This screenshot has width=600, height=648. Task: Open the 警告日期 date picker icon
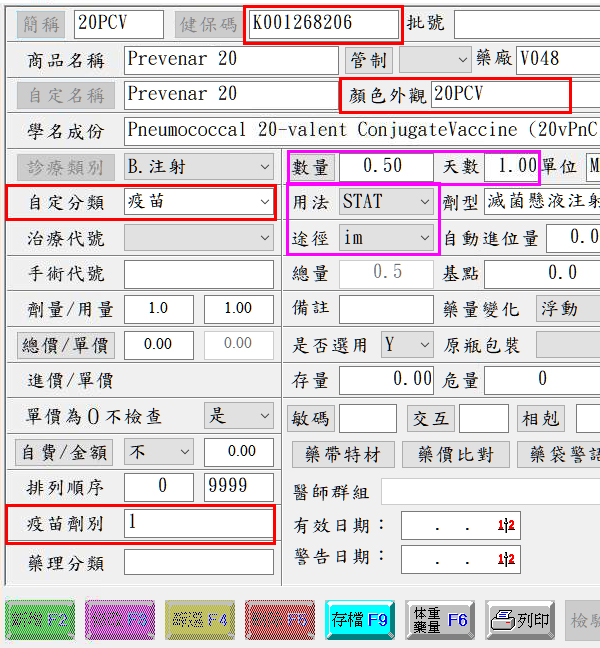[508, 560]
